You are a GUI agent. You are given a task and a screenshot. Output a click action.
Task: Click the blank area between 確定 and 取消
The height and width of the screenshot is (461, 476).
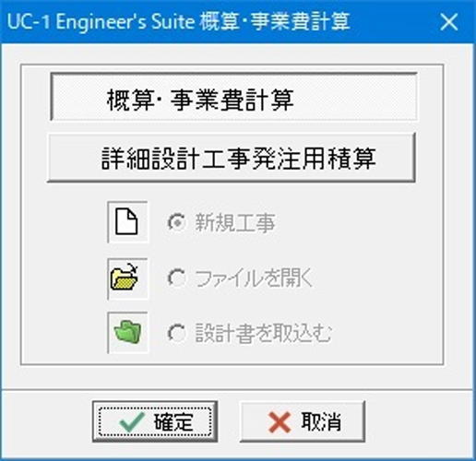pyautogui.click(x=229, y=421)
